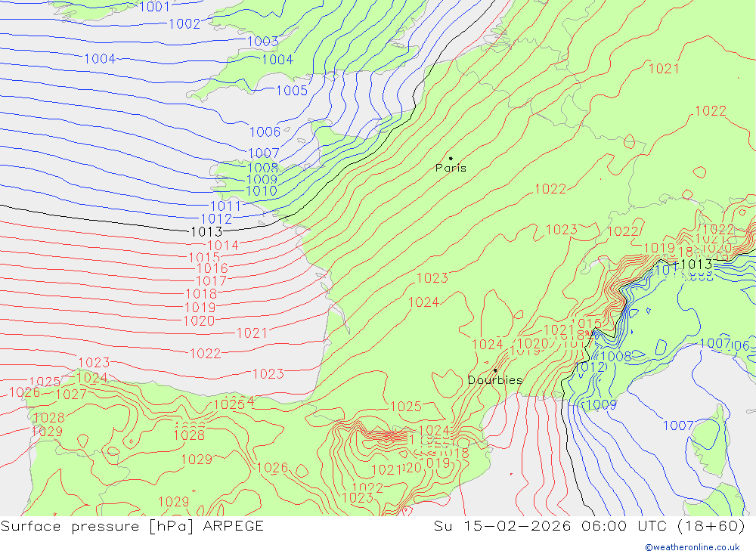Click the red 1028 label on Spain's northwest coast

coord(48,417)
